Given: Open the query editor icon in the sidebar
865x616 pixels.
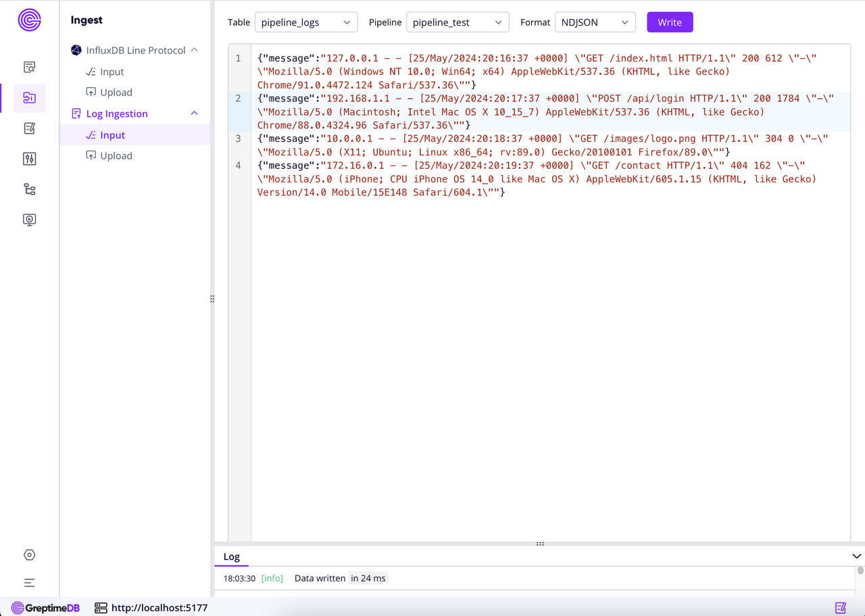Looking at the screenshot, I should [x=29, y=67].
